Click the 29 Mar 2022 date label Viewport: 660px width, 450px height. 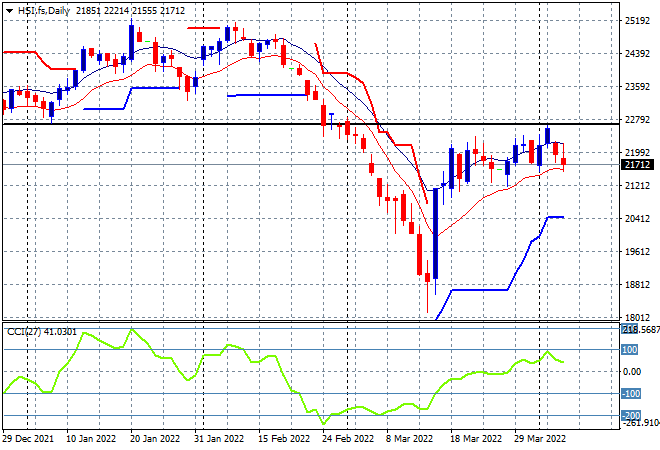(540, 439)
